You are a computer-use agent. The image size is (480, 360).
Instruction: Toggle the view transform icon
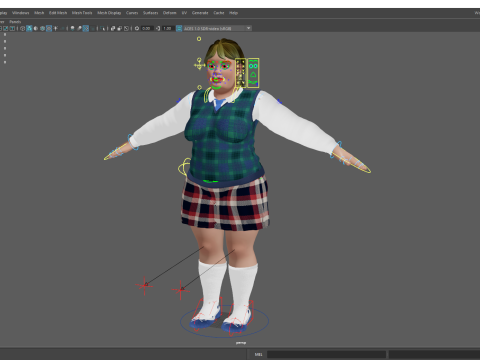pos(179,28)
